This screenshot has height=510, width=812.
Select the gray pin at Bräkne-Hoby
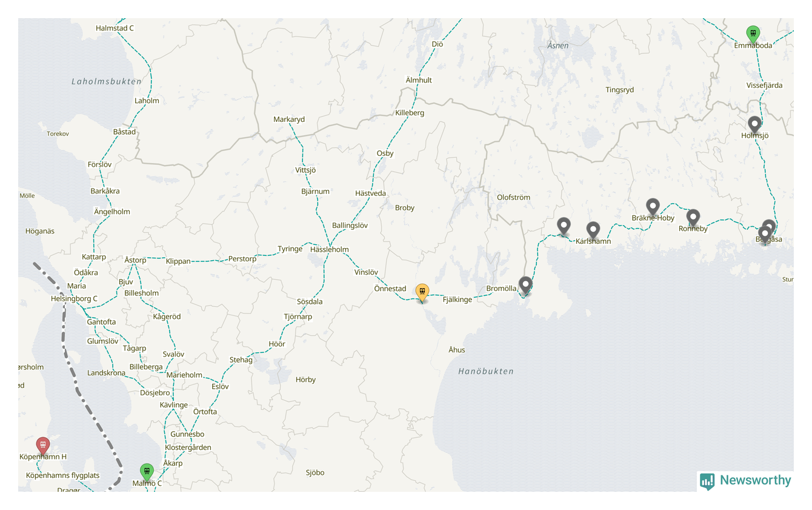(x=653, y=208)
